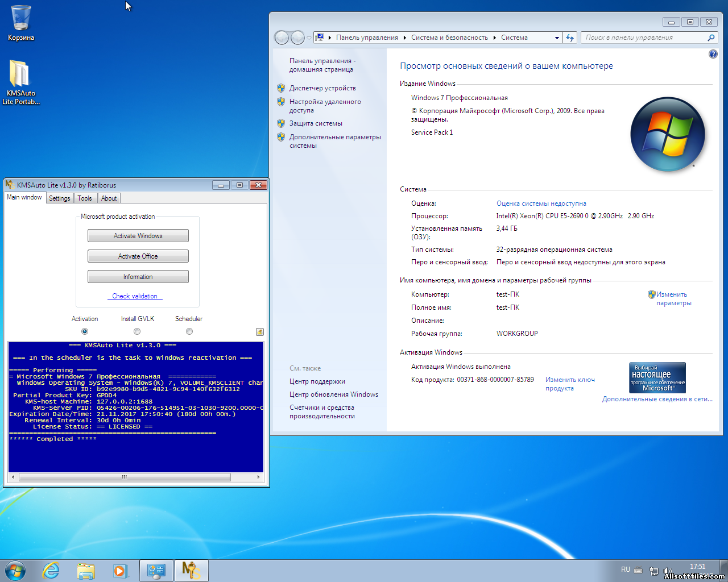Screen dimensions: 728x582
Task: Click the Back arrow in Control Panel
Action: [282, 38]
